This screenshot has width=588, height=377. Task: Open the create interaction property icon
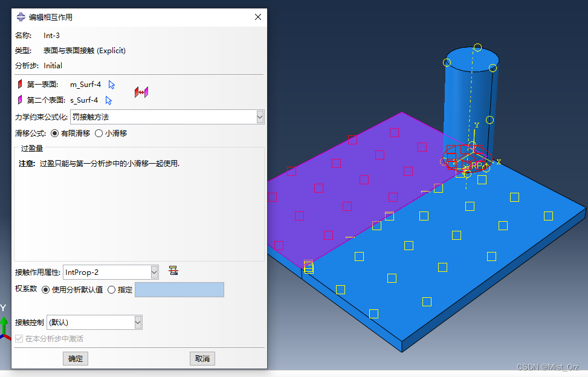(x=173, y=271)
